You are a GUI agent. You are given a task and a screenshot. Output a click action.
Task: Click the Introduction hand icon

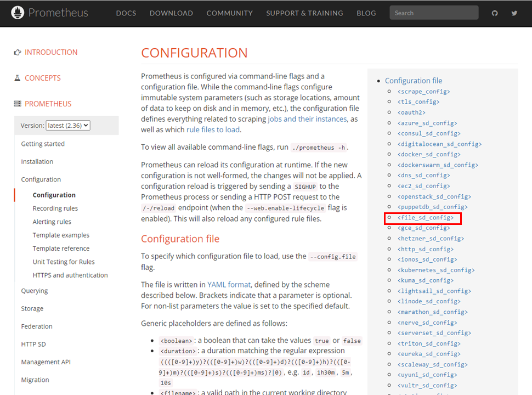click(18, 52)
